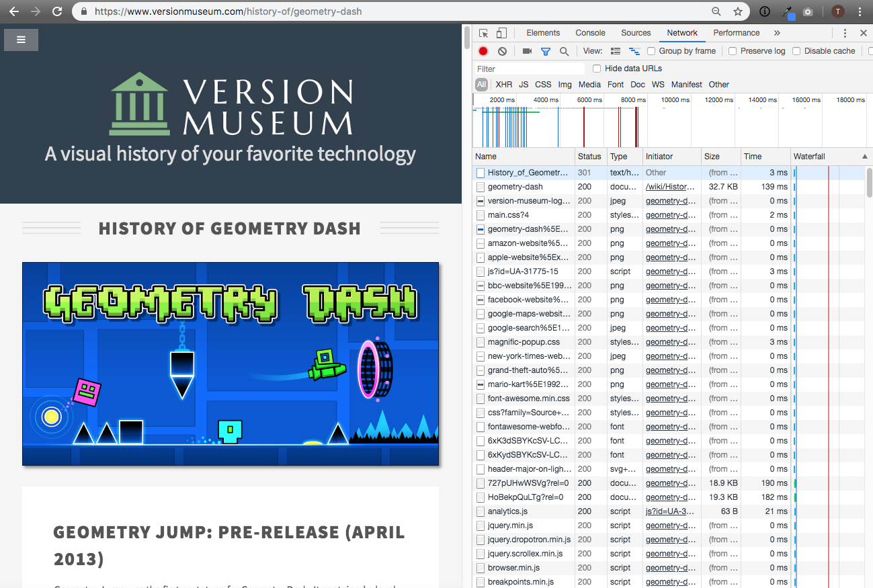Go back using the browser back arrow
The width and height of the screenshot is (873, 588).
click(13, 11)
